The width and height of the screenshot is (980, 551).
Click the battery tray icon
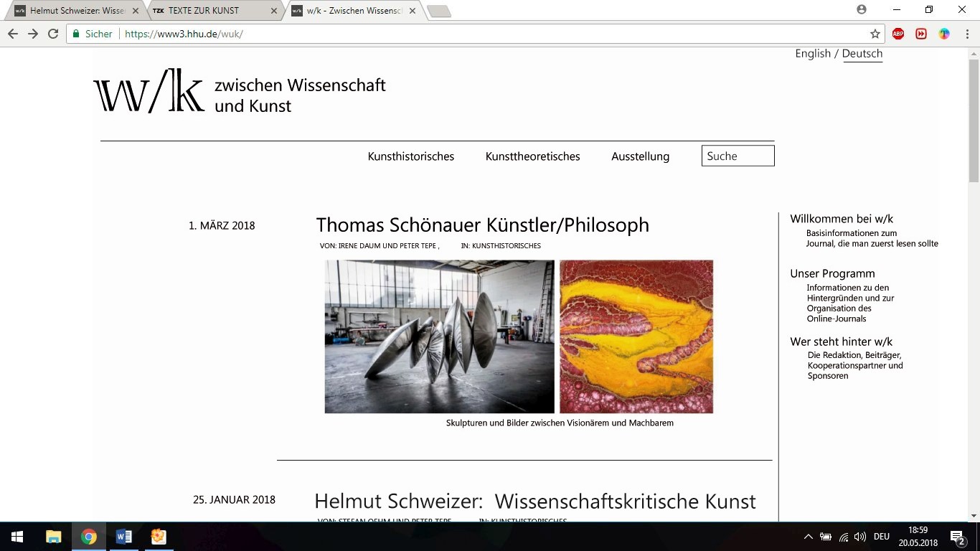pos(826,537)
